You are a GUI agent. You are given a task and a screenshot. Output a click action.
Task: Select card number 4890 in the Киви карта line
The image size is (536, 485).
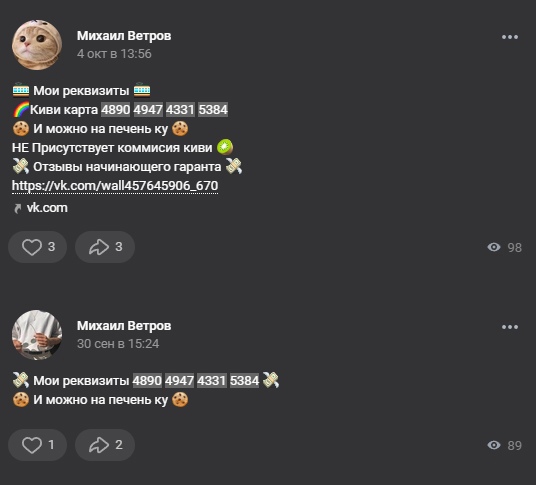tap(116, 110)
